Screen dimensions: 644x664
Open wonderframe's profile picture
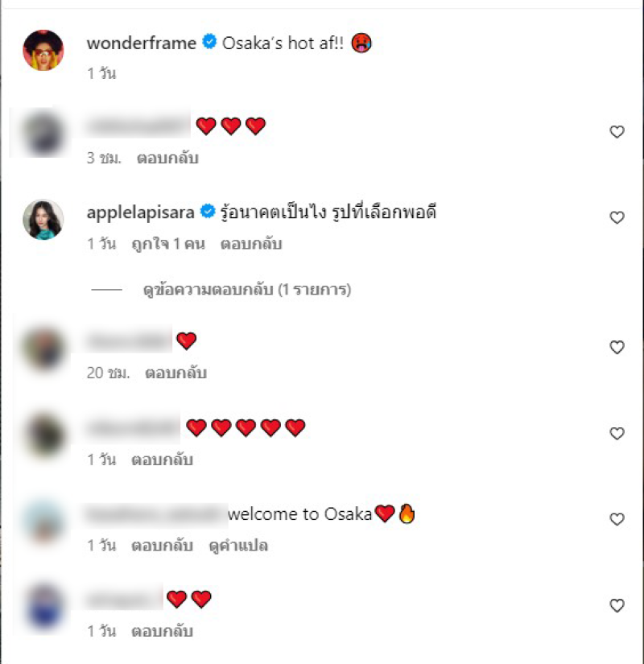pos(43,50)
